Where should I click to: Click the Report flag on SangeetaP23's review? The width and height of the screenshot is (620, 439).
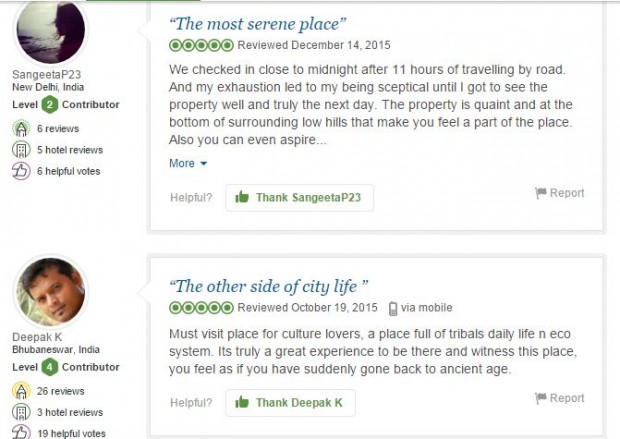pos(541,193)
